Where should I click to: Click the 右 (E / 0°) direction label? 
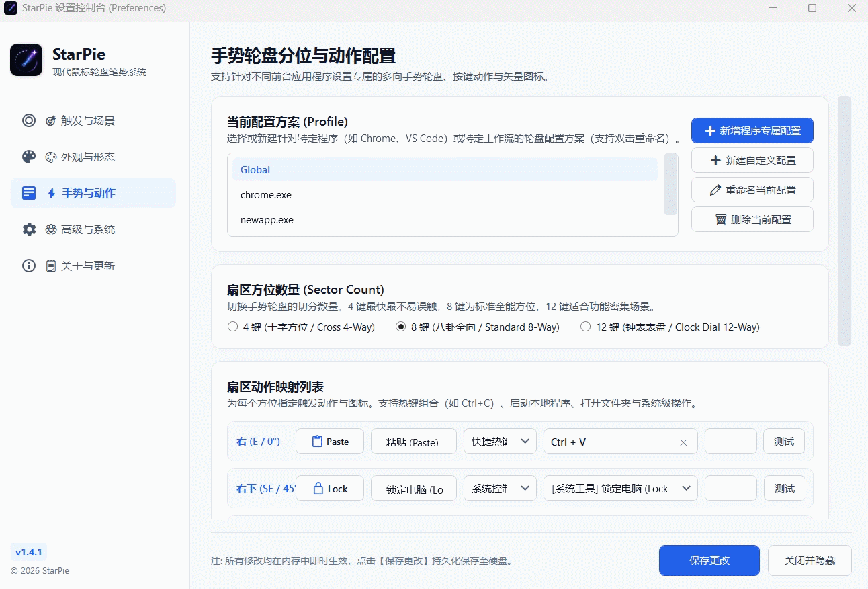[258, 442]
